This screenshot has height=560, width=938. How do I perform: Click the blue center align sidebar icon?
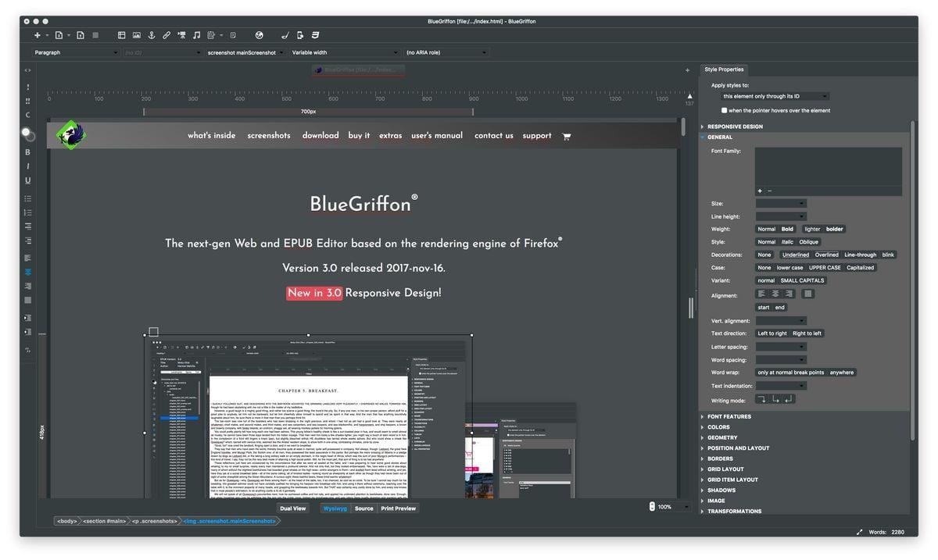pos(28,271)
